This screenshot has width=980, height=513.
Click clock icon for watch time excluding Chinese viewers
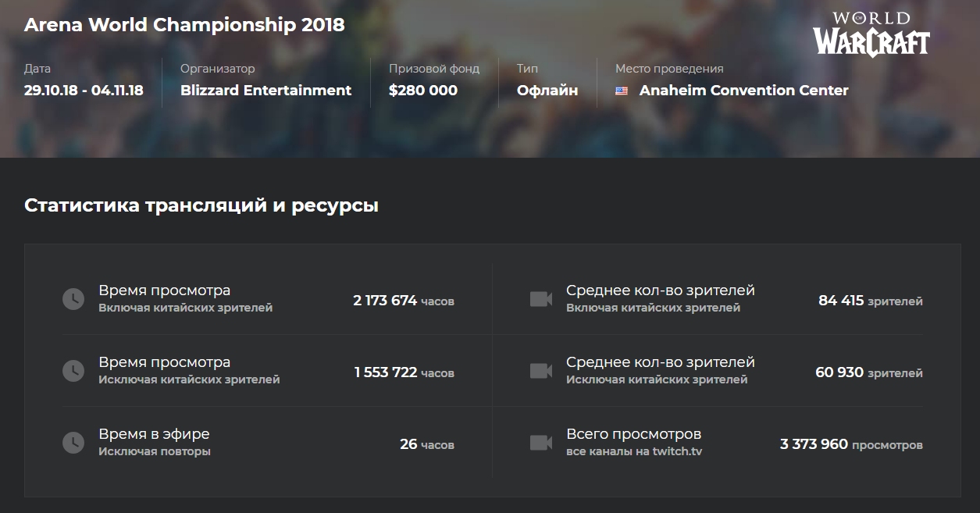[x=73, y=371]
